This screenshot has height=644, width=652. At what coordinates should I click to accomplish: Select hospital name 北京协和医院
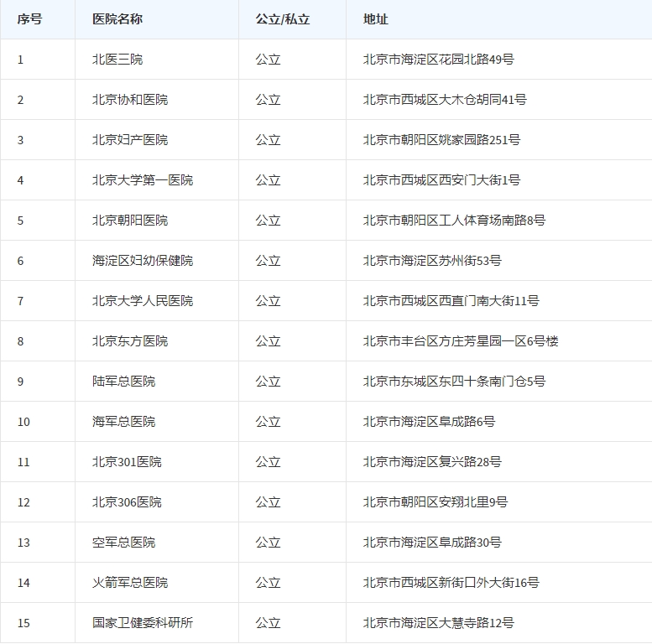pyautogui.click(x=130, y=100)
